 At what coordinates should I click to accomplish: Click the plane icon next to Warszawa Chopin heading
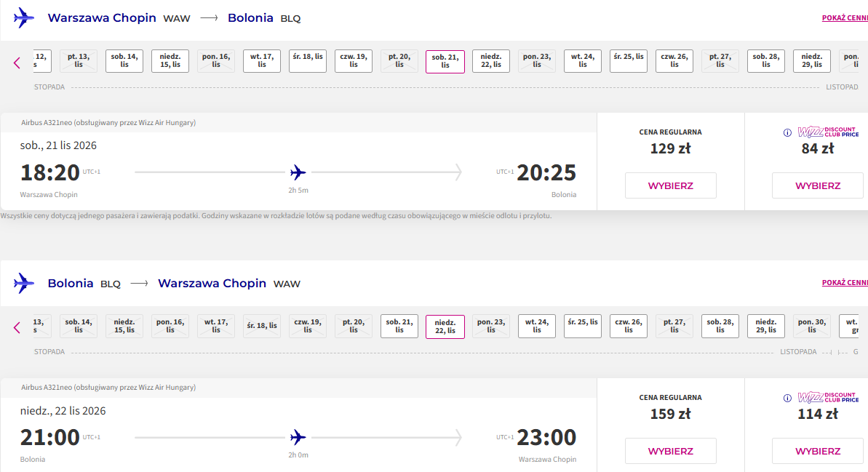click(24, 17)
